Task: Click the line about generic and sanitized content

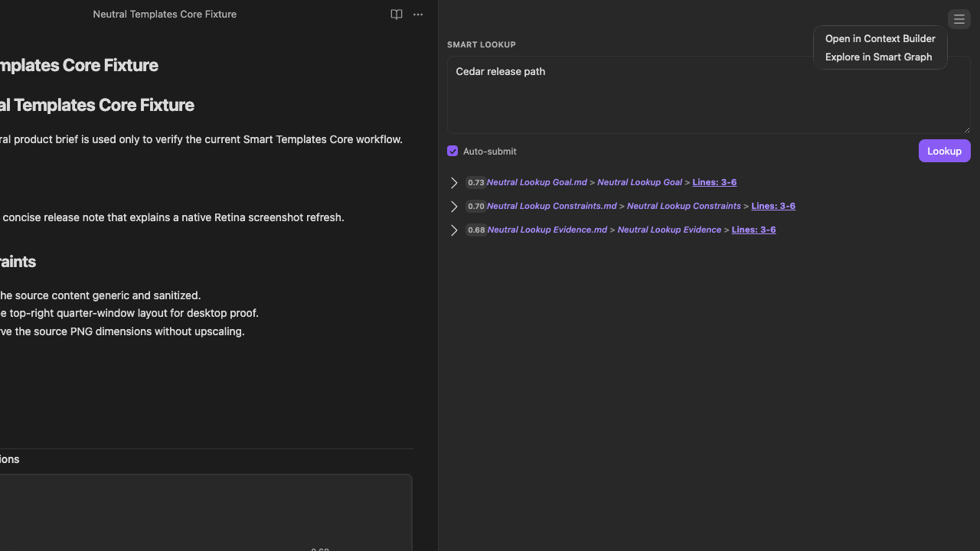Action: click(100, 295)
